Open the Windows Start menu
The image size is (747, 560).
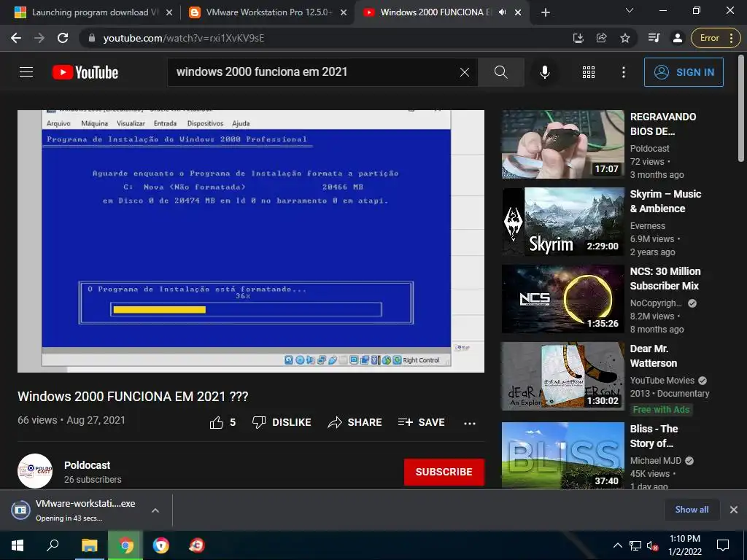pos(18,545)
